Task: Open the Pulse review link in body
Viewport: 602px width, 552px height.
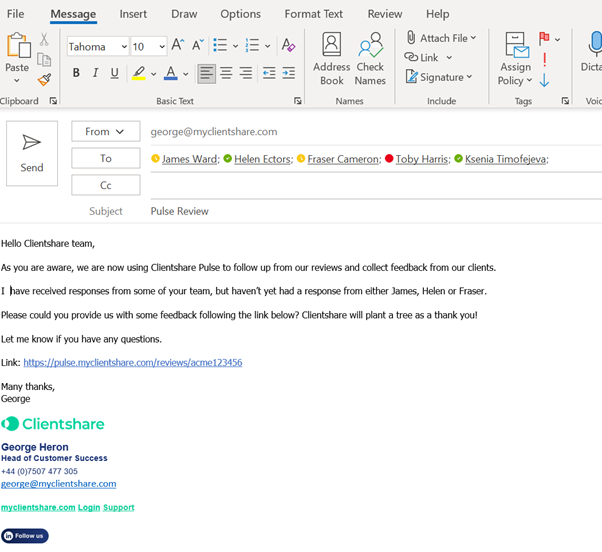Action: pyautogui.click(x=133, y=362)
